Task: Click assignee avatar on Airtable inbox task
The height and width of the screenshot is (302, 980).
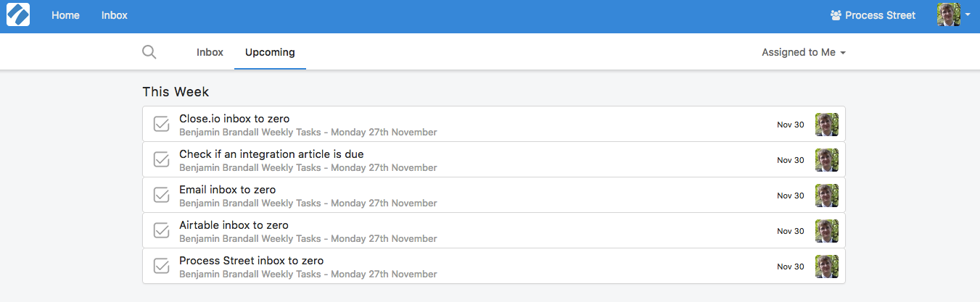Action: click(827, 231)
